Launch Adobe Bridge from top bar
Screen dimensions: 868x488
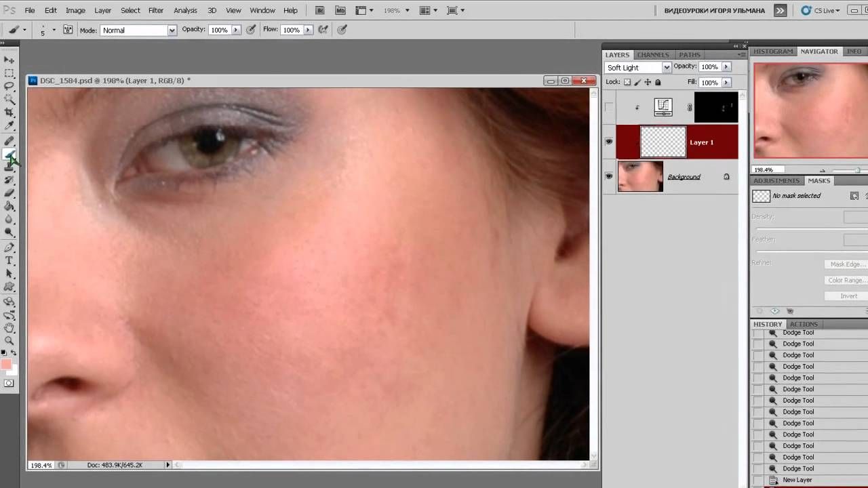pyautogui.click(x=320, y=10)
